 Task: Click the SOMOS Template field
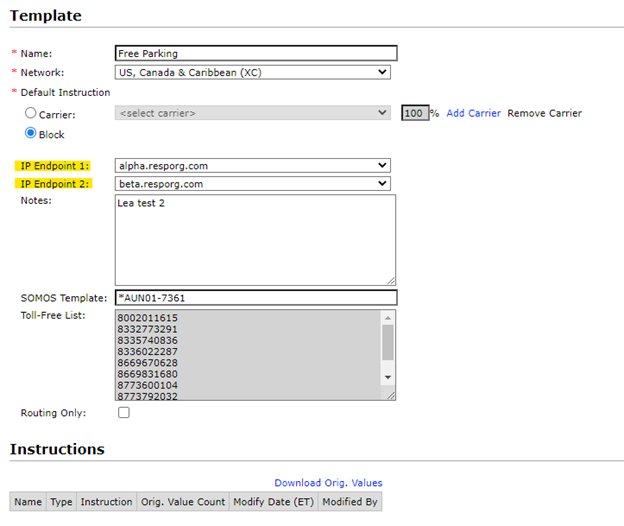pos(256,298)
